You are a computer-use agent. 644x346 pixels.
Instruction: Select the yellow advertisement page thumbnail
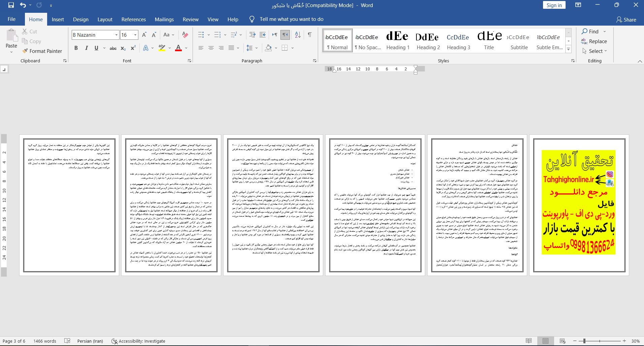(x=579, y=205)
